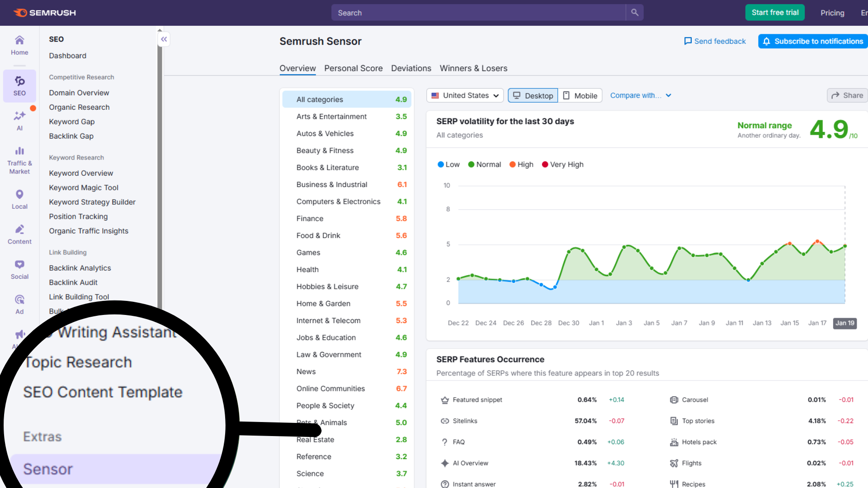Switch to Deviations tab
The image size is (868, 488).
411,68
